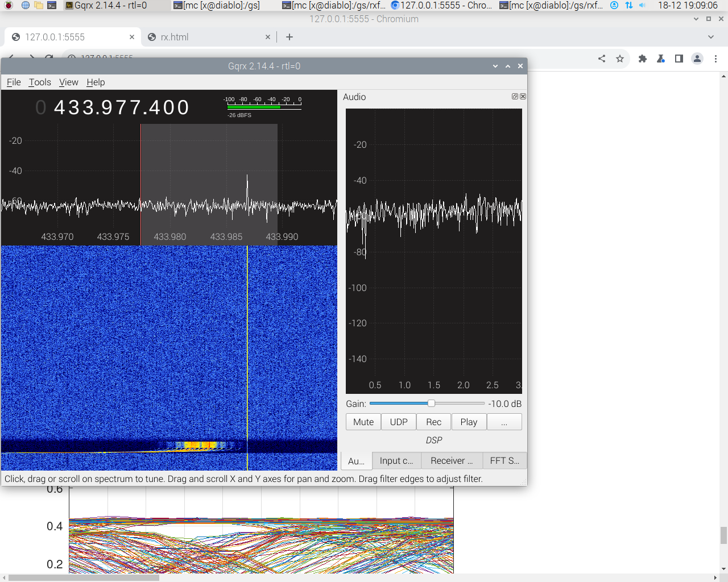Viewport: 728px width, 582px height.
Task: Toggle Mute in the Audio panel
Action: 363,422
